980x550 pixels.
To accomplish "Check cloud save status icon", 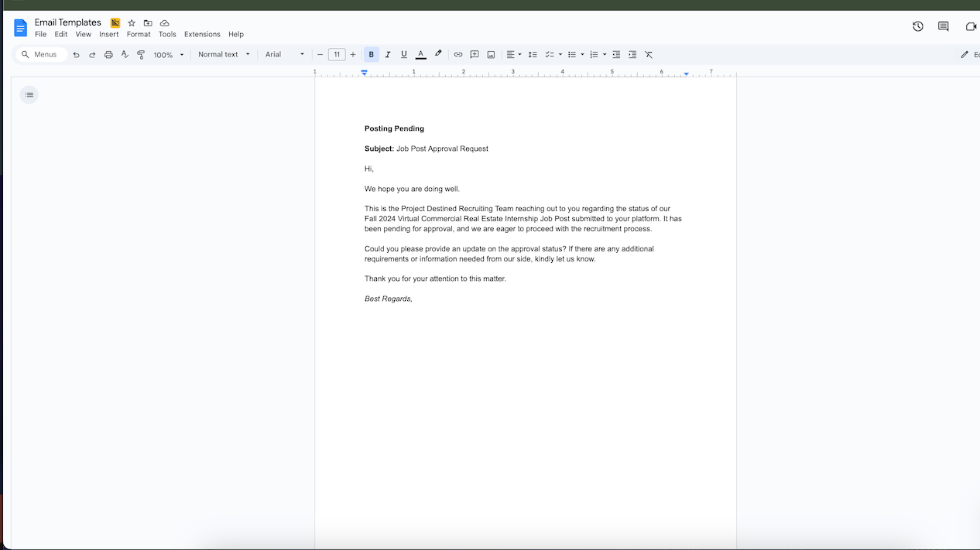I will pyautogui.click(x=164, y=23).
